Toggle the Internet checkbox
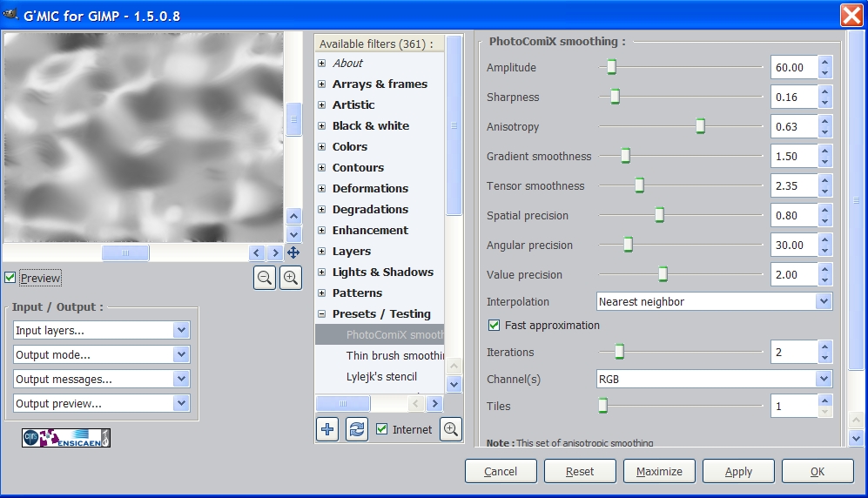868x498 pixels. pyautogui.click(x=382, y=429)
